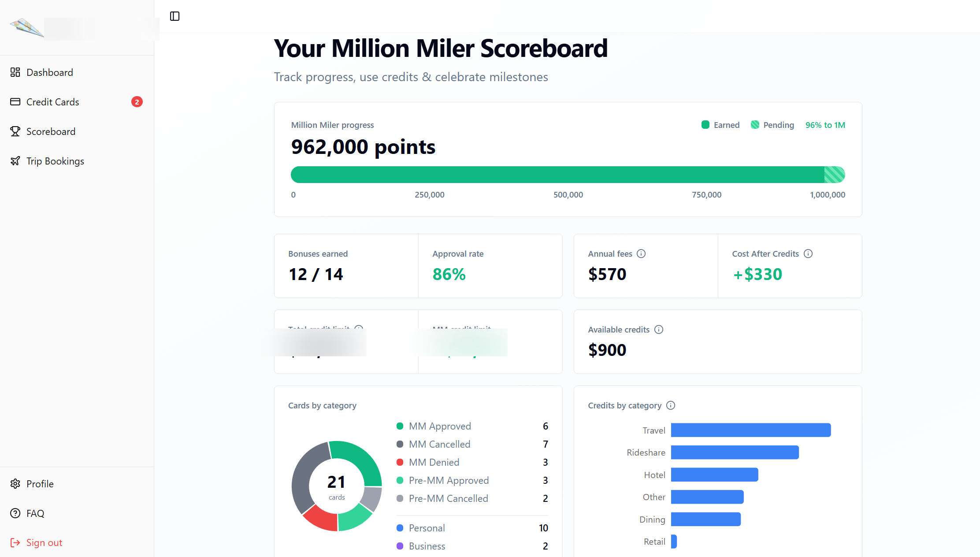Click the paper airplane logo

tap(27, 27)
